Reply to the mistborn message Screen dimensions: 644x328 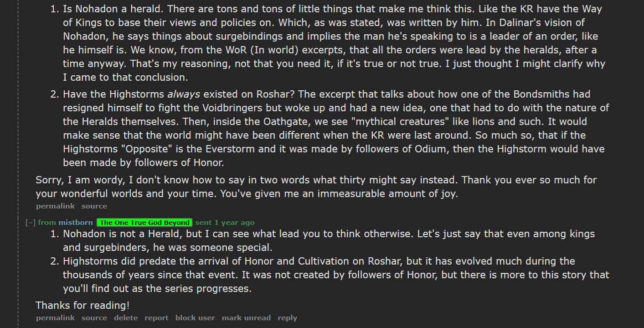pos(287,318)
